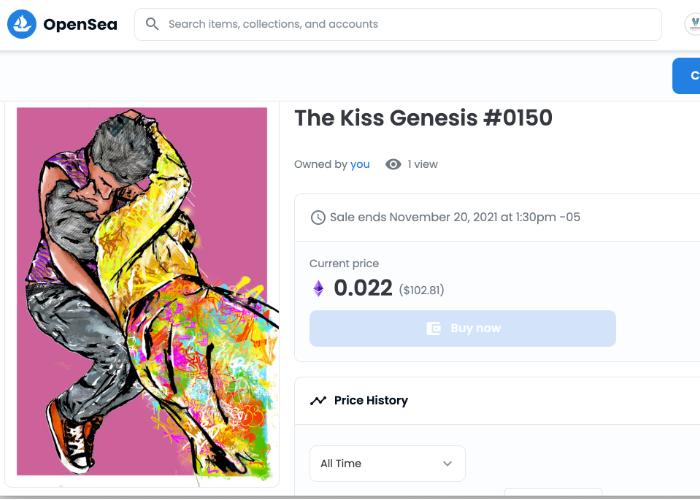Click the Price History trend line icon
This screenshot has height=500, width=700.
pyautogui.click(x=318, y=400)
